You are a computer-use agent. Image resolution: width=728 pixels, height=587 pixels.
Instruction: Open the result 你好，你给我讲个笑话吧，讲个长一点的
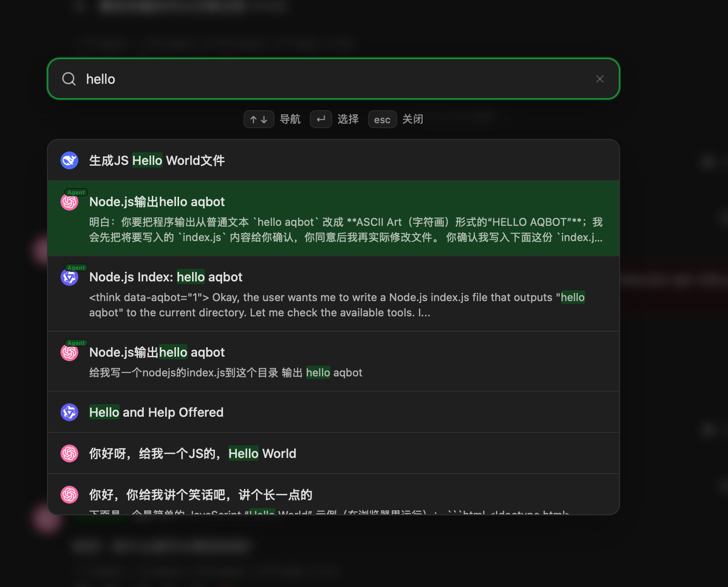click(x=334, y=494)
